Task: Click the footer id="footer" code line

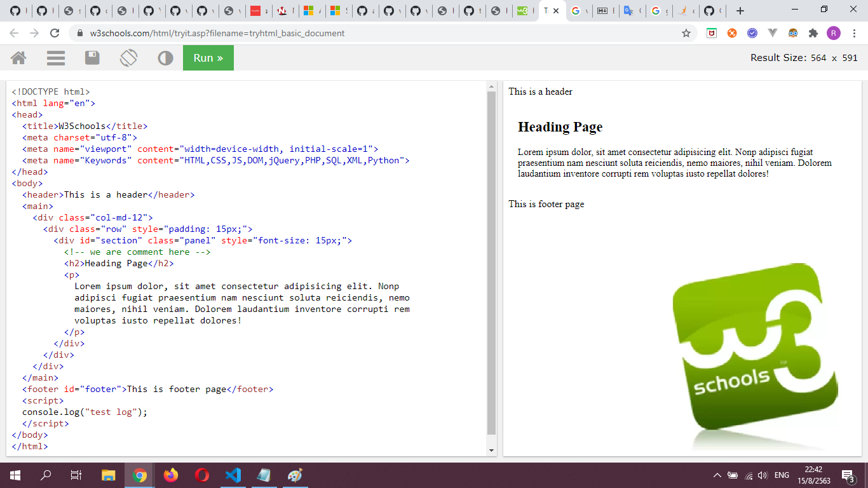Action: coord(147,389)
